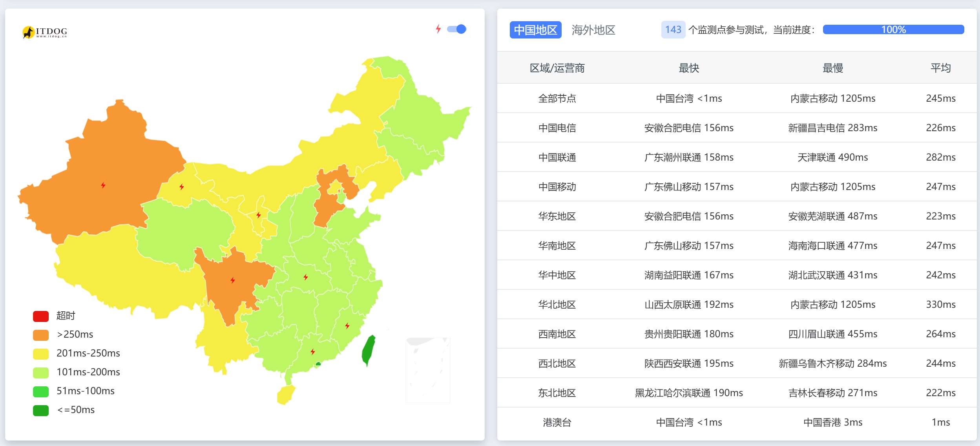Click the South China Sea inset map
Viewport: 980px width, 446px height.
pos(428,370)
